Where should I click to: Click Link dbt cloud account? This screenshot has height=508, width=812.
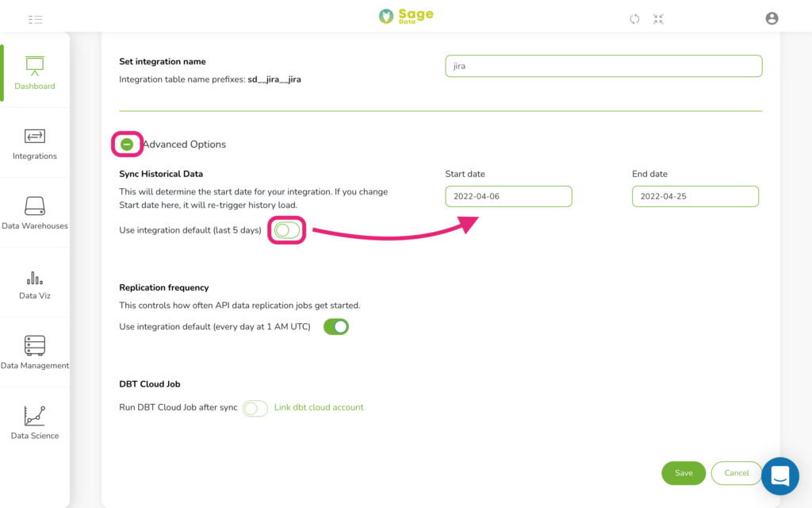(x=319, y=407)
